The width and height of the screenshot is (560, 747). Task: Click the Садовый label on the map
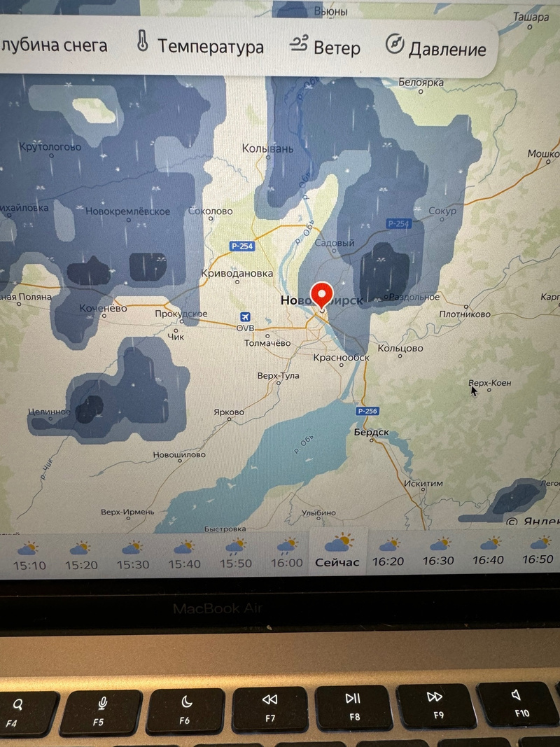[x=335, y=243]
